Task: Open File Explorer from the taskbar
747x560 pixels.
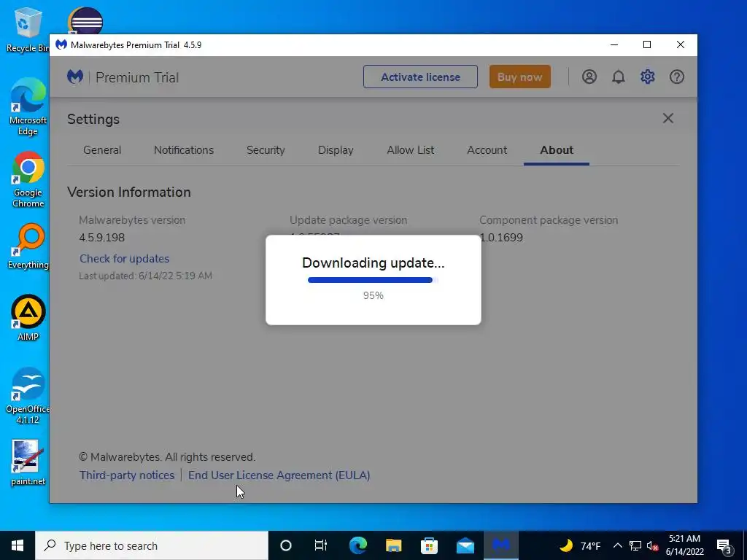Action: (x=393, y=545)
